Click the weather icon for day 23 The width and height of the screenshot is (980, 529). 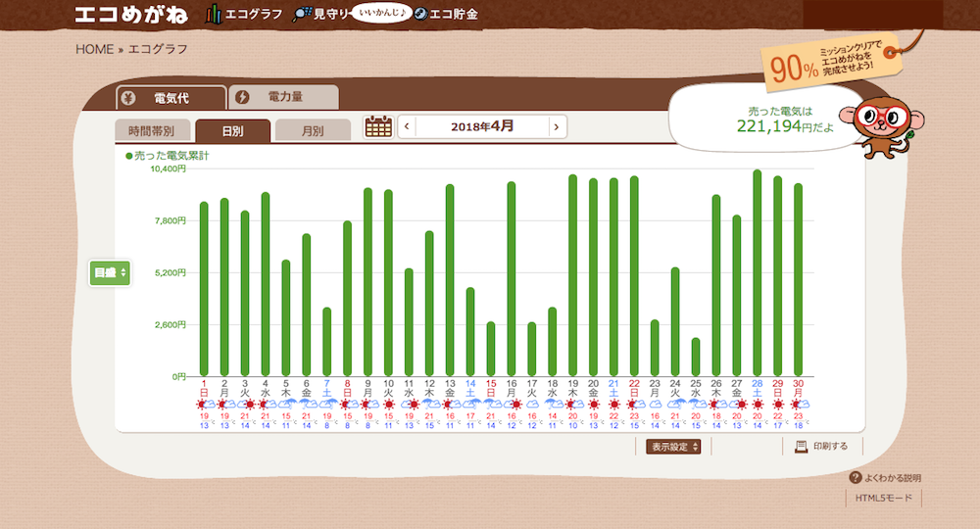pyautogui.click(x=655, y=405)
